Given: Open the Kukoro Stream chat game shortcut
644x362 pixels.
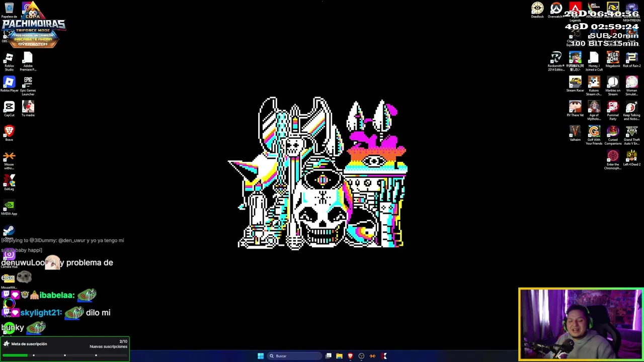Looking at the screenshot, I should pos(594,86).
